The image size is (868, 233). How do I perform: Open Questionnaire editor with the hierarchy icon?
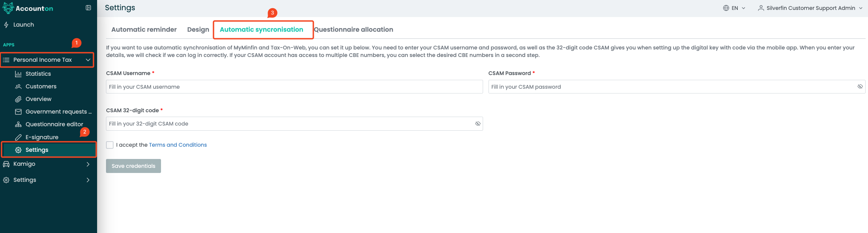click(18, 124)
